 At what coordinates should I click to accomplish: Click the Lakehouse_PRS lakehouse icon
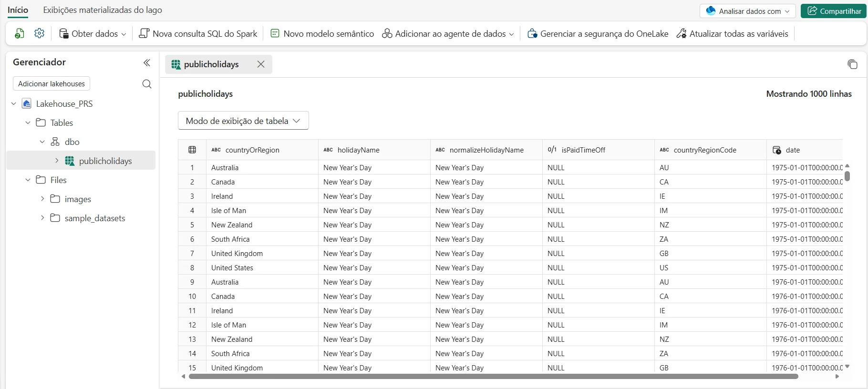[x=27, y=103]
